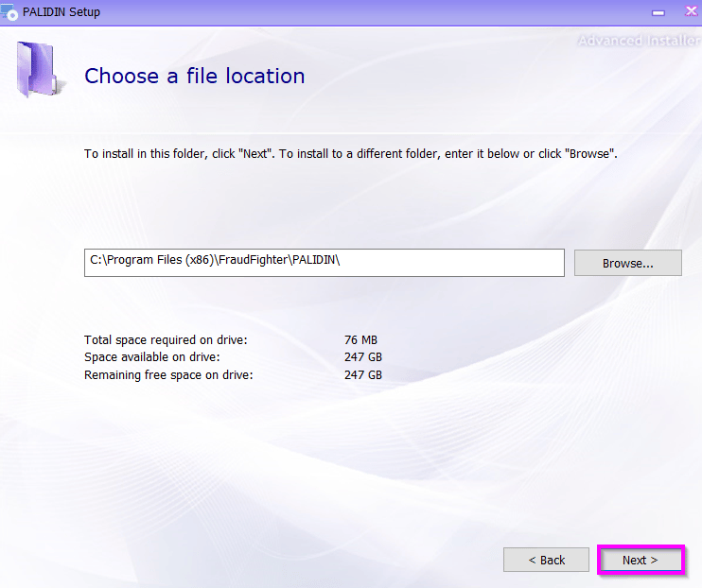Click the install folder path field
The image size is (702, 588).
[325, 263]
